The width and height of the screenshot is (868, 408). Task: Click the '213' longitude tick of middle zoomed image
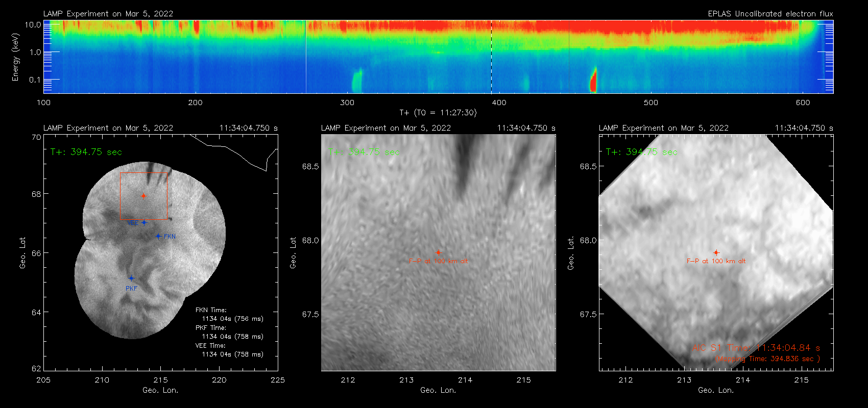[x=406, y=380]
